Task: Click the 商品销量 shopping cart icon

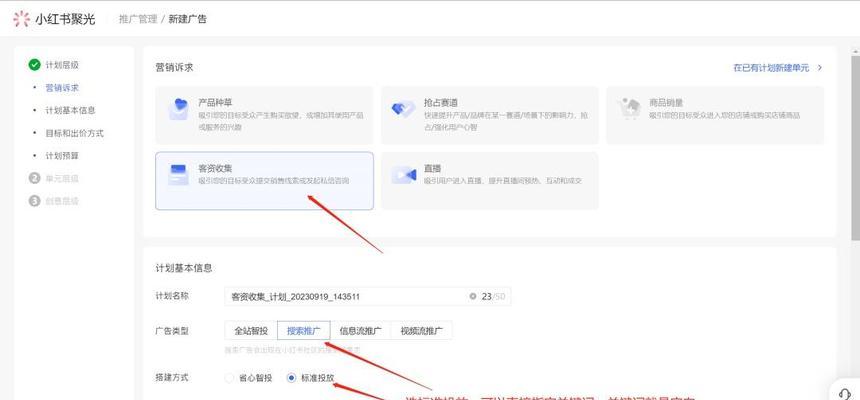Action: [x=629, y=109]
